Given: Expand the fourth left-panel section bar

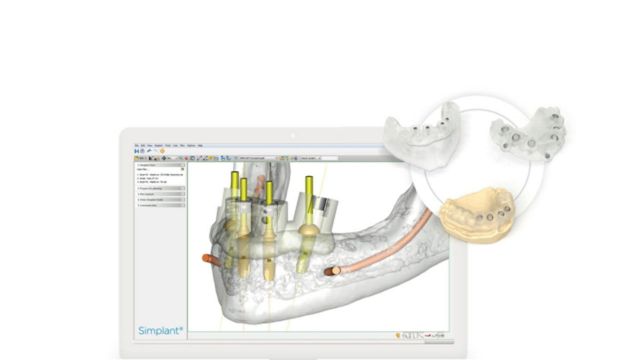Looking at the screenshot, I should coord(161,200).
